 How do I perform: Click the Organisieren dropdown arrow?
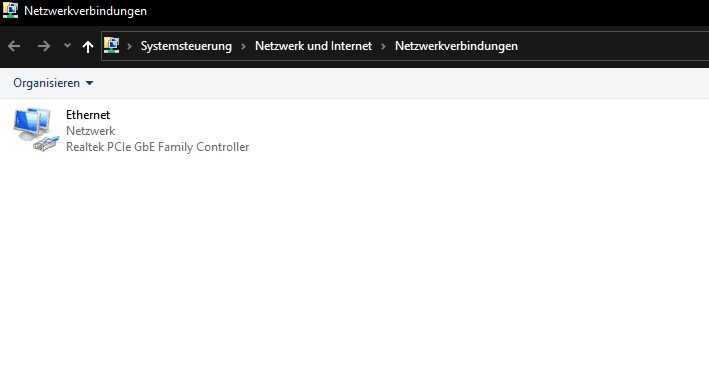[90, 83]
